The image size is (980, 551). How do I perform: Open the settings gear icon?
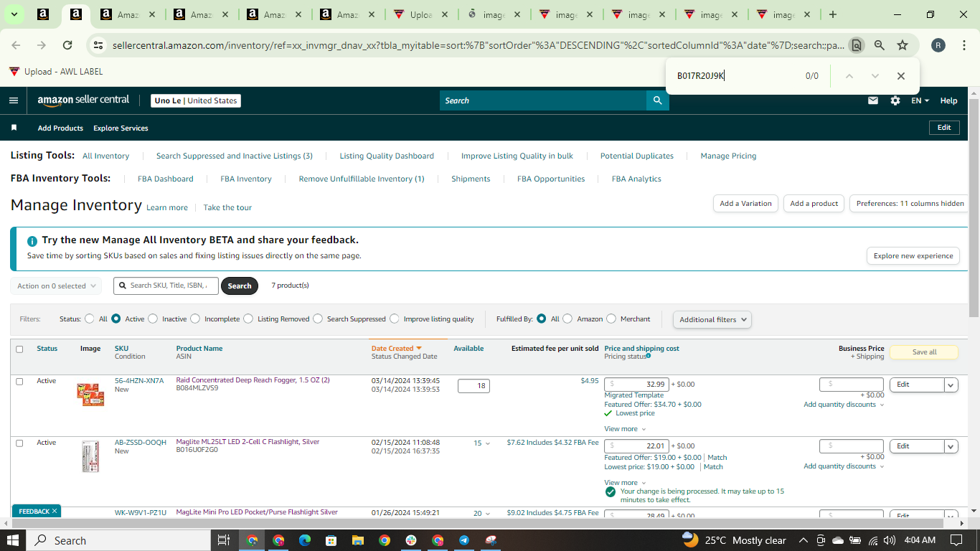tap(895, 100)
